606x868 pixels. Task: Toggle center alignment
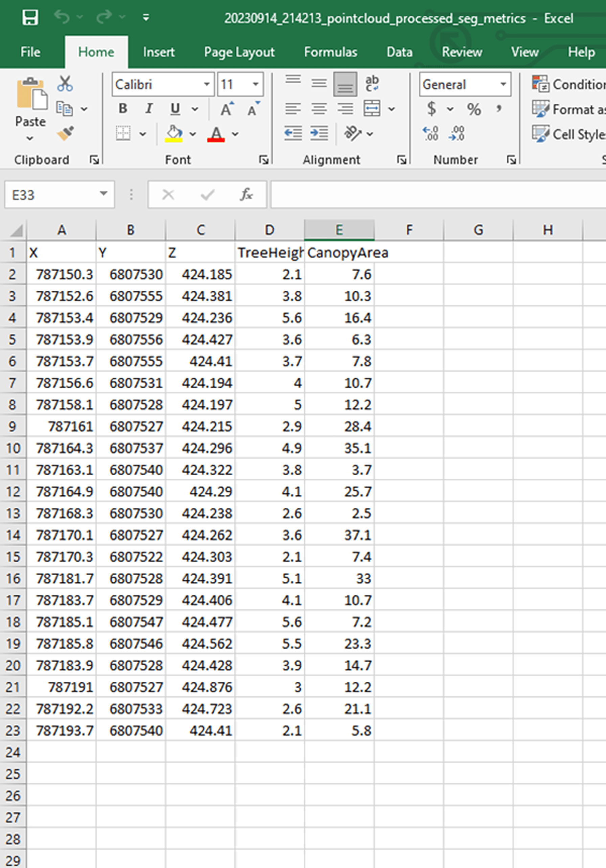coord(319,109)
